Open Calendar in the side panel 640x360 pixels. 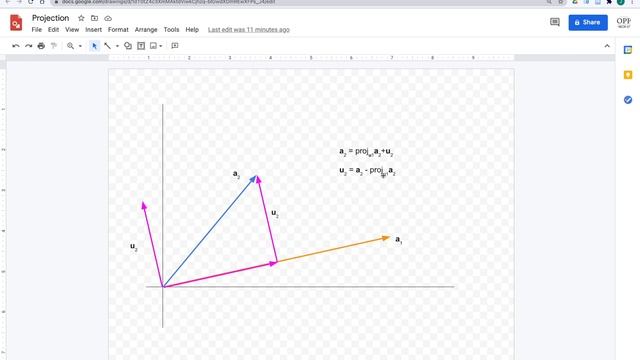[x=628, y=50]
